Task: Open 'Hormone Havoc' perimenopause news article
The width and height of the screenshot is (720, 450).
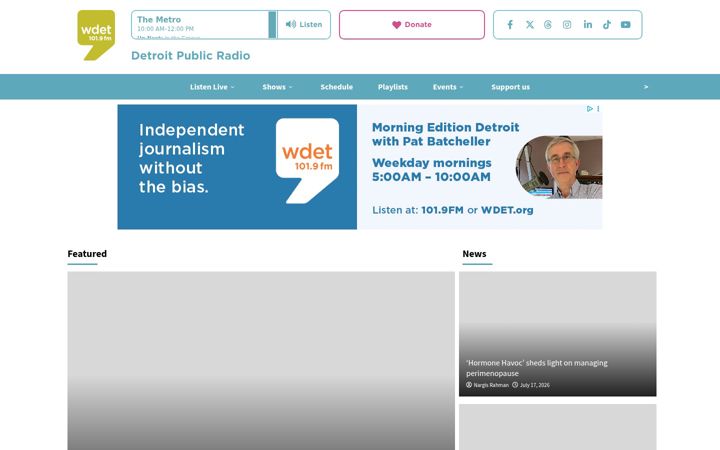Action: click(536, 368)
